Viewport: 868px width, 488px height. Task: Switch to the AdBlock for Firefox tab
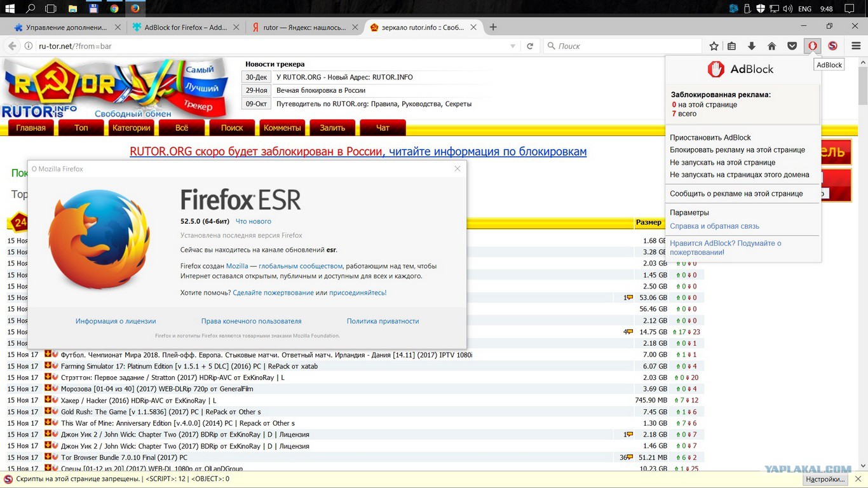186,27
